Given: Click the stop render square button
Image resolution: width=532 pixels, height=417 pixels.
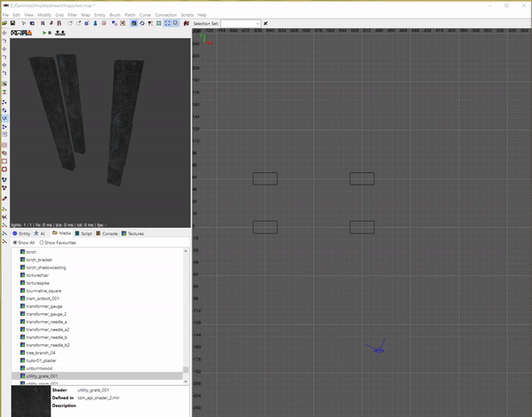Looking at the screenshot, I should [51, 33].
